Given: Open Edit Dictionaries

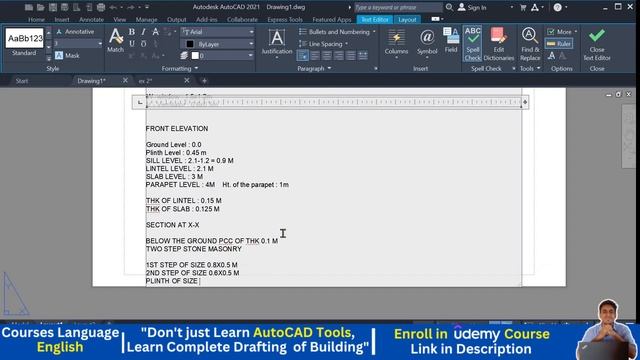Looking at the screenshot, I should coord(499,44).
